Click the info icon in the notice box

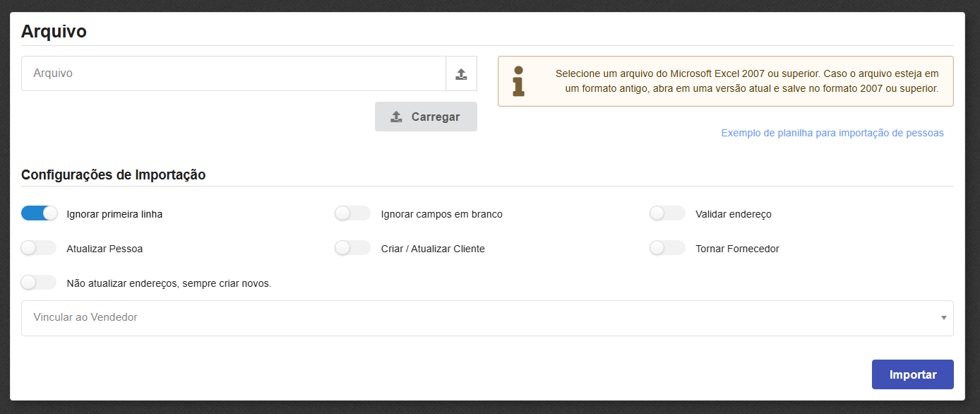coord(519,81)
